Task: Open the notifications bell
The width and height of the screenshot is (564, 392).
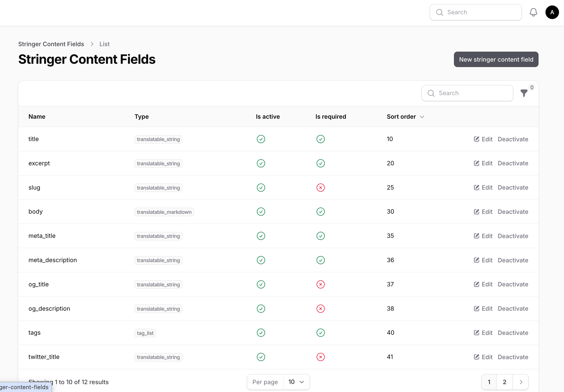Action: coord(533,12)
